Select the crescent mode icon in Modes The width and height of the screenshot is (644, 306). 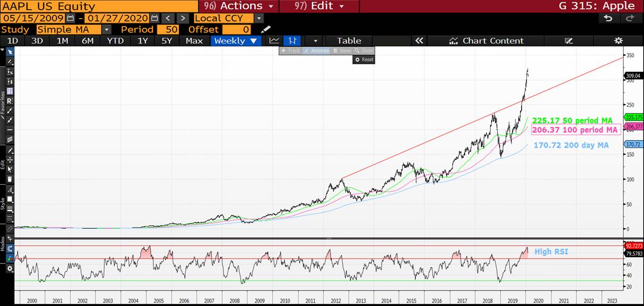(10, 249)
